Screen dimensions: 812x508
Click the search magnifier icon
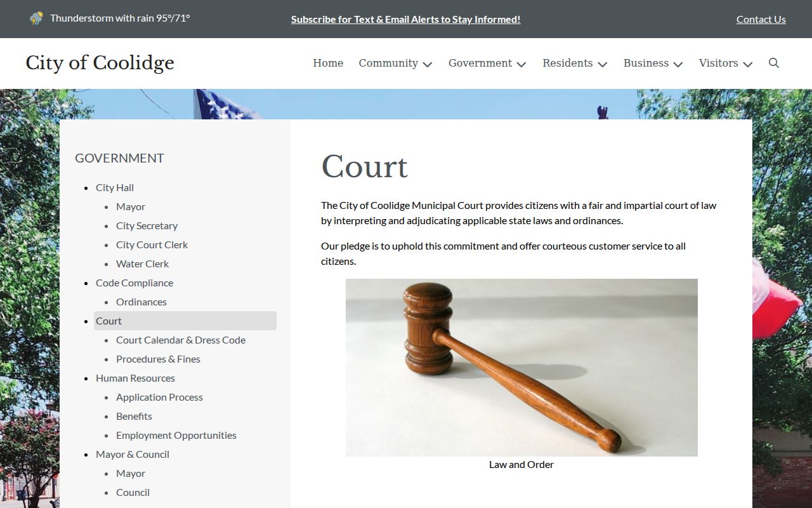pos(774,63)
